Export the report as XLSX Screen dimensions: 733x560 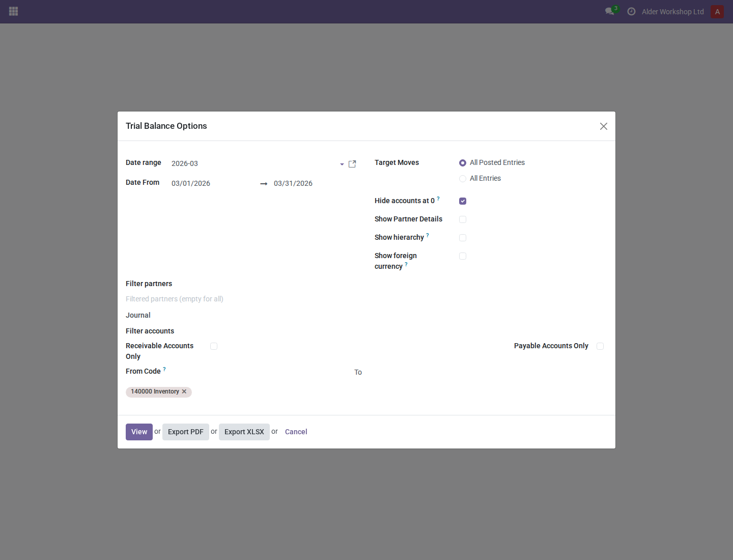coord(244,432)
